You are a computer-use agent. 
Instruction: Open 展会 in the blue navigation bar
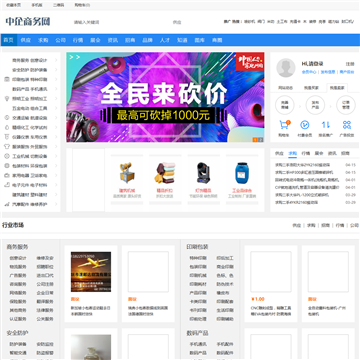95,40
